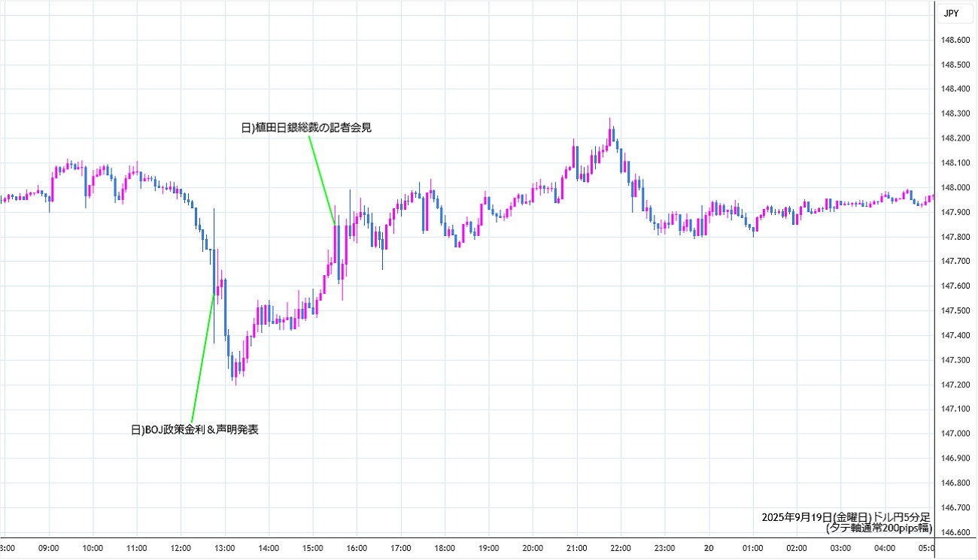Click the 22:00 time axis label
Image resolution: width=978 pixels, height=560 pixels.
[621, 548]
